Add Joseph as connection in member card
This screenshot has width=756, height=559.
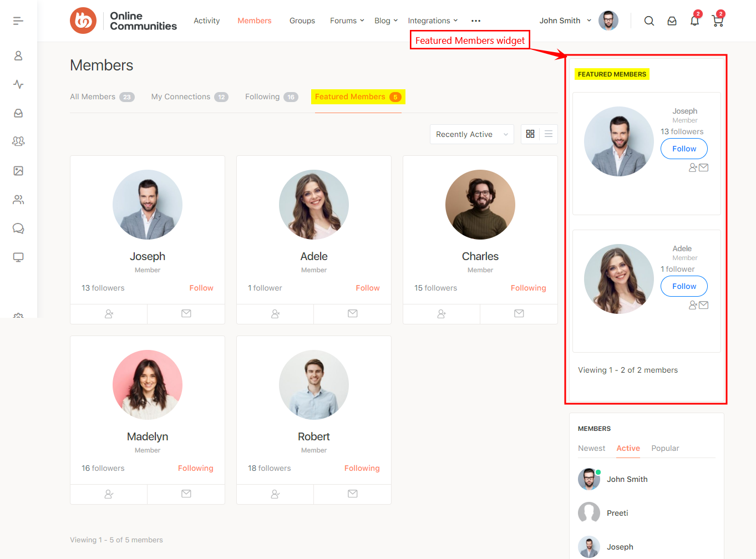(x=109, y=314)
